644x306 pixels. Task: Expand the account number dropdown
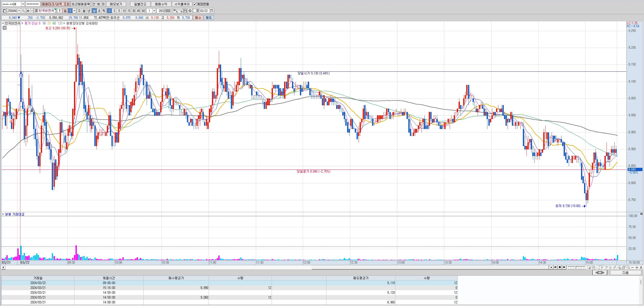[x=23, y=4]
